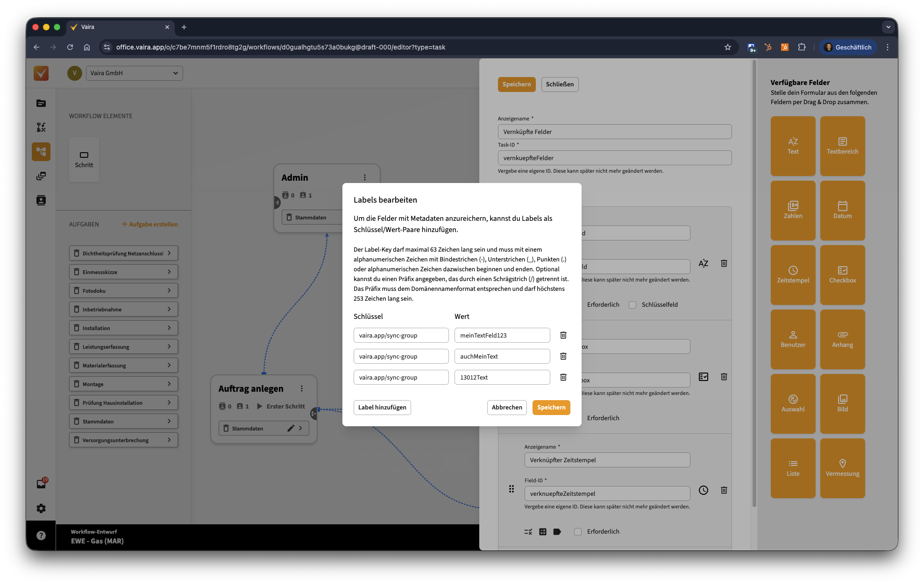Delete the meinTextFeld123 label row
Viewport: 924px width, 585px height.
(563, 335)
